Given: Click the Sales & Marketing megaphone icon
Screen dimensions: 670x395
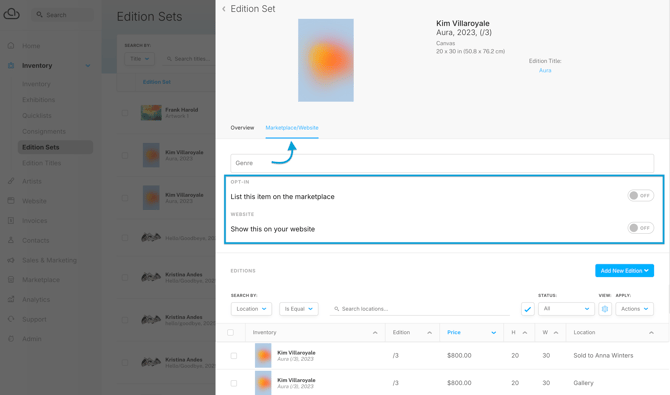Looking at the screenshot, I should click(x=11, y=260).
